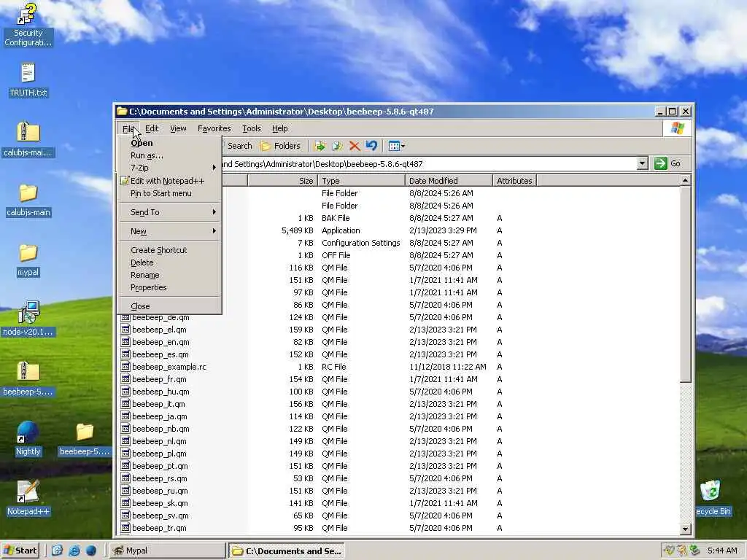The image size is (747, 560).
Task: Click the file list scroll-up arrow
Action: coord(685,181)
